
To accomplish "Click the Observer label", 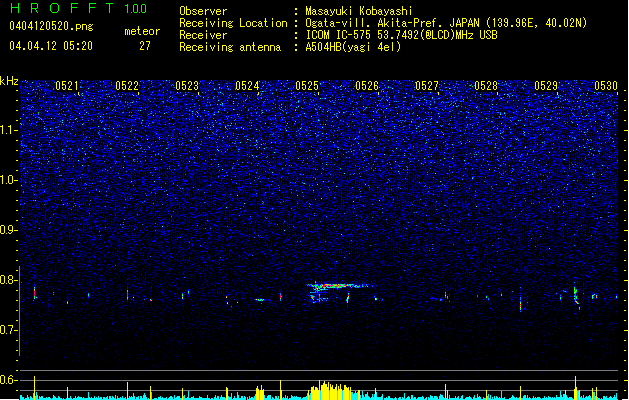I will point(203,11).
